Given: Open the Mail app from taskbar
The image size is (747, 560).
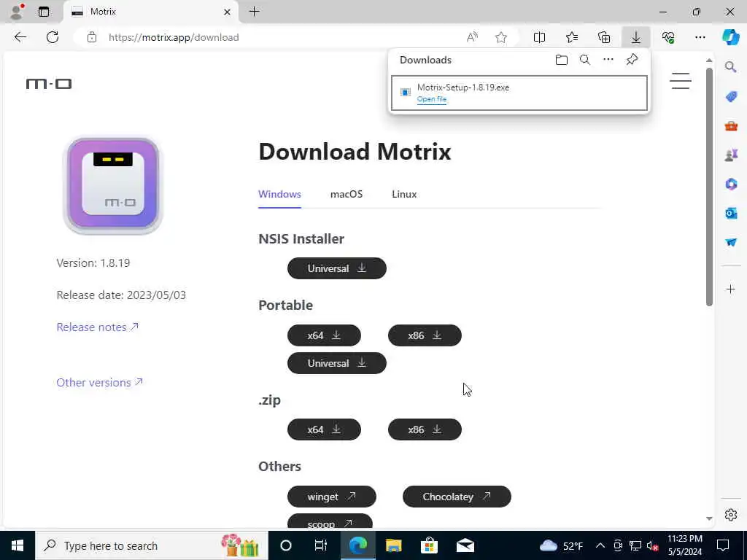Looking at the screenshot, I should tap(465, 545).
